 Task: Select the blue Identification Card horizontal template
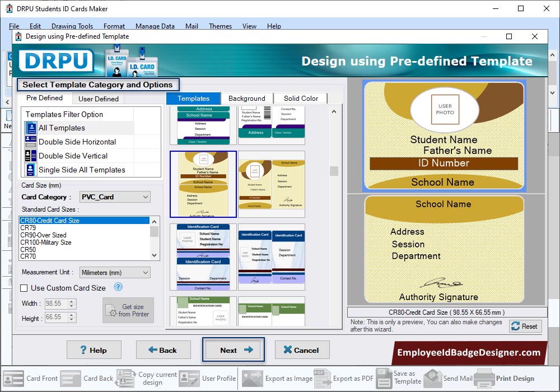tap(272, 256)
